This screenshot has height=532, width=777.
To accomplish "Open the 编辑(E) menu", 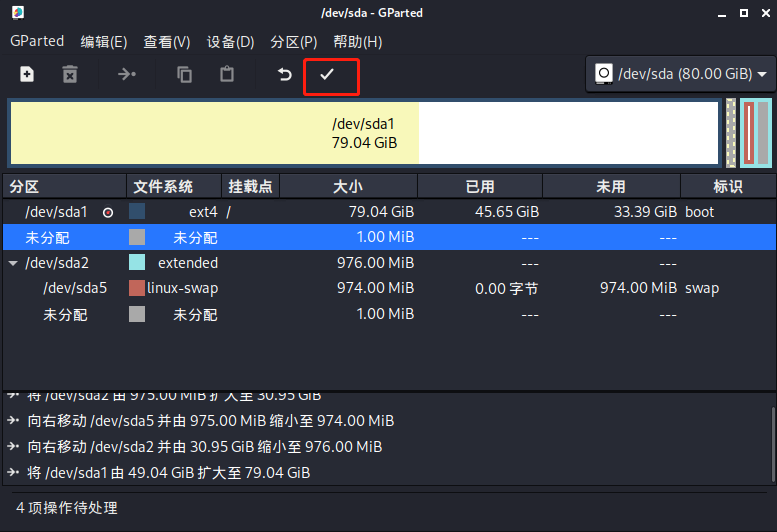I will click(104, 42).
